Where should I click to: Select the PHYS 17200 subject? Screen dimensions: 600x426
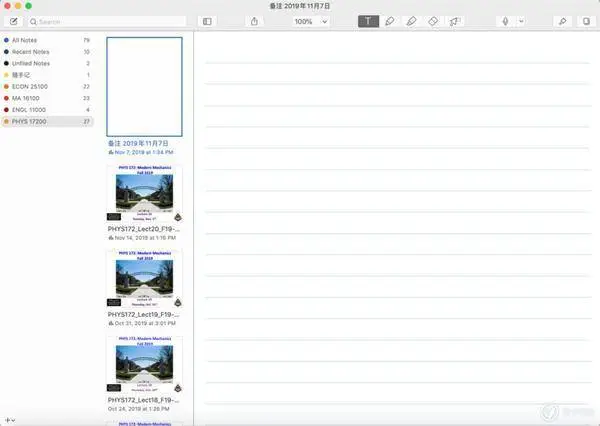tap(47, 121)
